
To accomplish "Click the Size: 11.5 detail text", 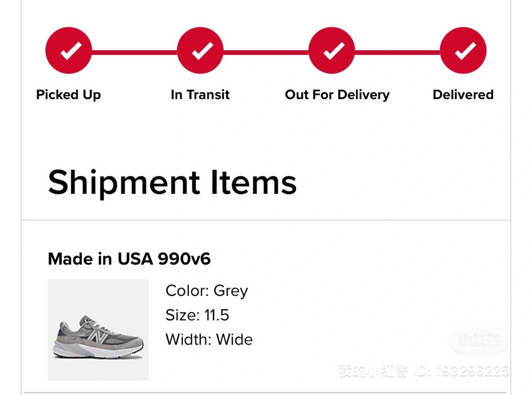I will (197, 315).
